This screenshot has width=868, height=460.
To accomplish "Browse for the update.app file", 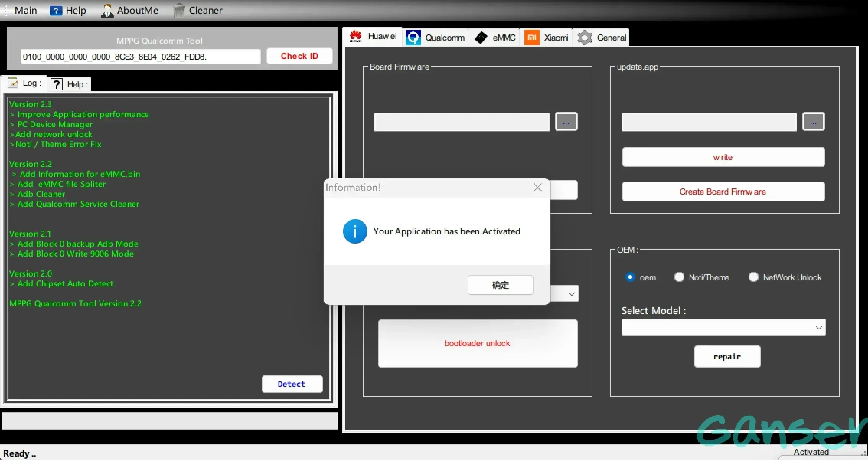I will click(x=813, y=122).
